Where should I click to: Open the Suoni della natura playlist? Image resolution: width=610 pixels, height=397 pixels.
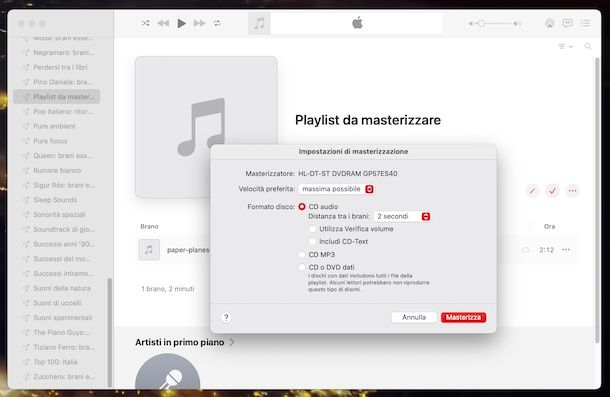pos(57,288)
